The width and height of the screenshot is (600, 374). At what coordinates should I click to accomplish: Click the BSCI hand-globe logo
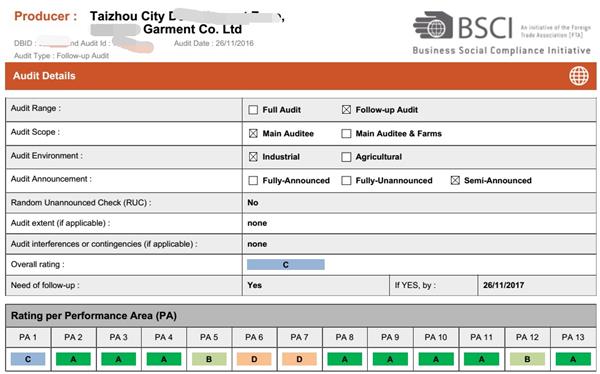(x=433, y=25)
